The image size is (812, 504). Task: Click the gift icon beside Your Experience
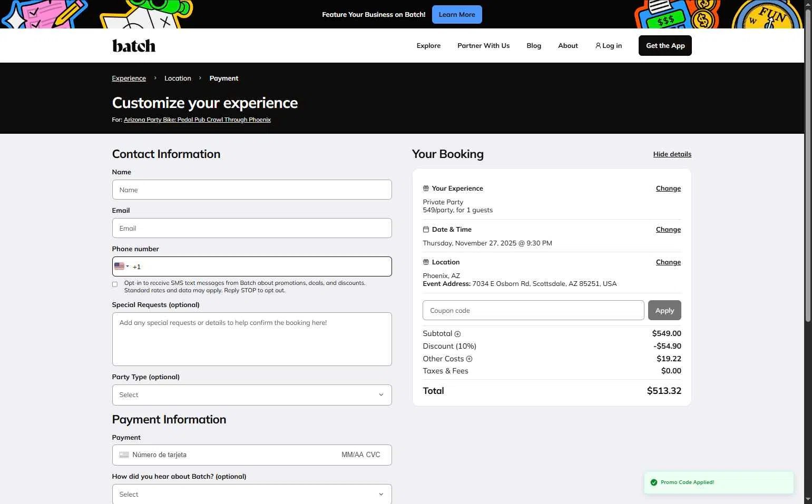point(426,189)
